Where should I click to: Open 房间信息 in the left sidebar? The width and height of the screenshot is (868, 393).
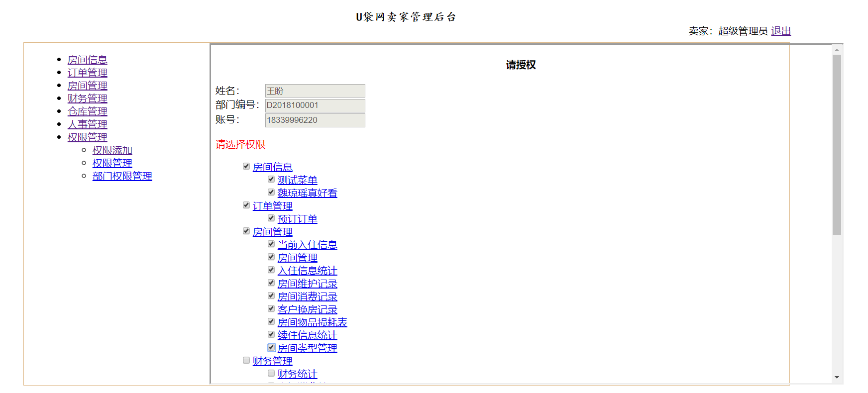pos(87,60)
